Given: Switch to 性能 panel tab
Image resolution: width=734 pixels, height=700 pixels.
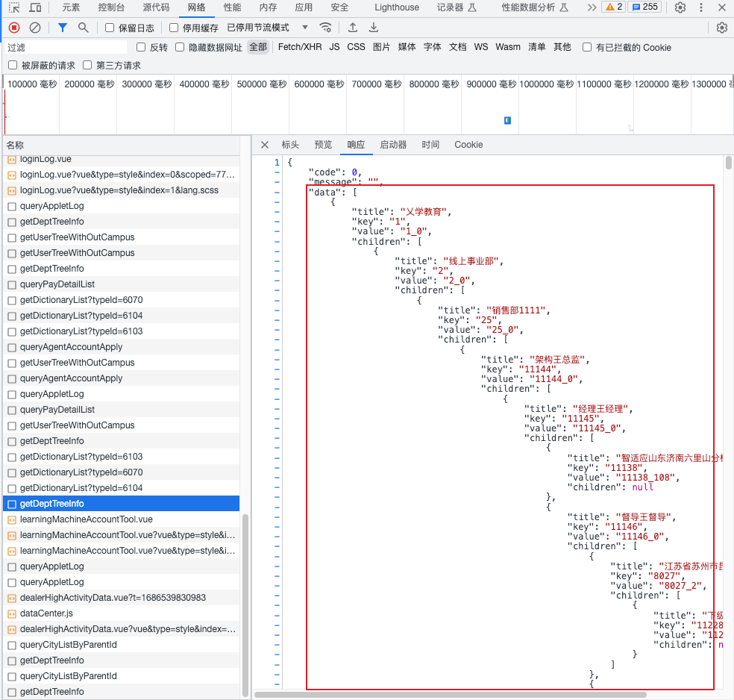Looking at the screenshot, I should pos(232,7).
